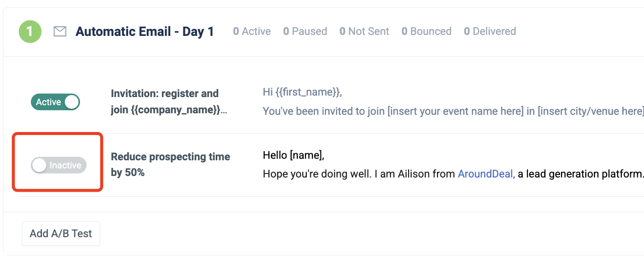644x267 pixels.
Task: Click the green step number 1 badge
Action: [30, 31]
